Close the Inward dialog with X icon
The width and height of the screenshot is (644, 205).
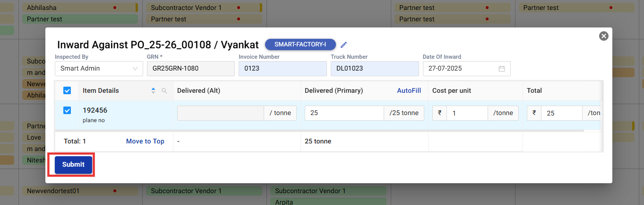(x=603, y=36)
